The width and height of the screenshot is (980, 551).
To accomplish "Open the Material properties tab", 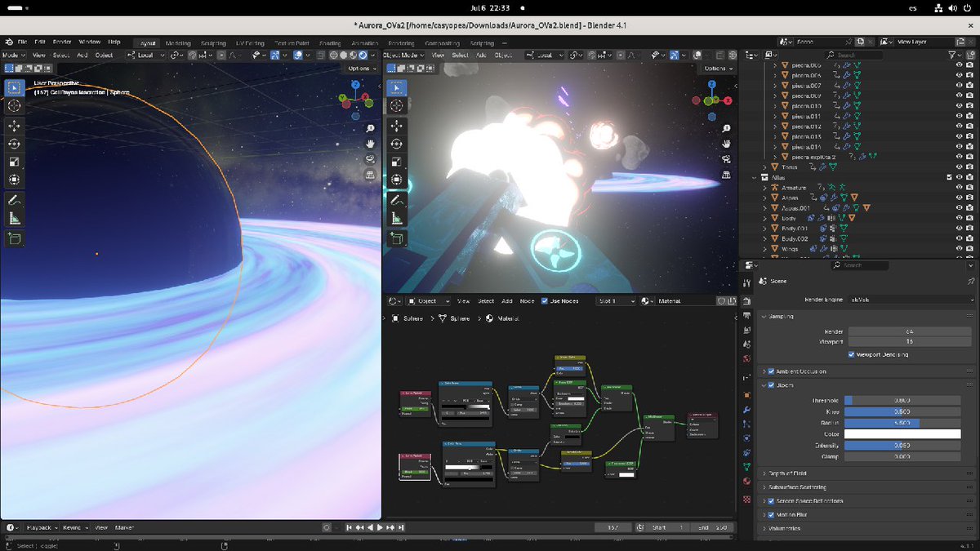I will [x=747, y=482].
